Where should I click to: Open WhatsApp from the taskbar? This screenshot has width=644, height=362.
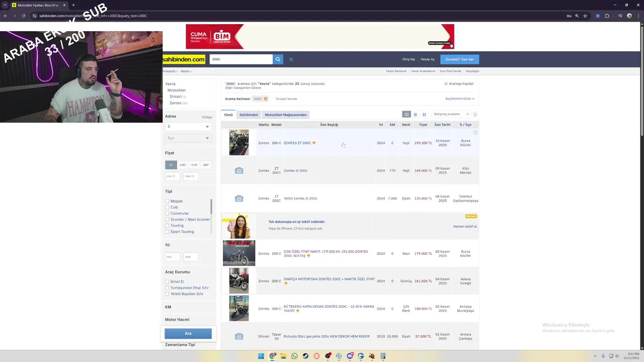tap(294, 356)
